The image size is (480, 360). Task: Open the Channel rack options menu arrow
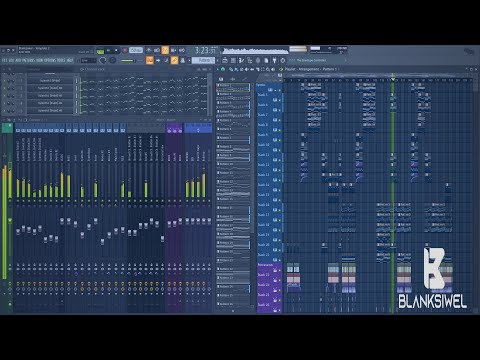coord(4,69)
